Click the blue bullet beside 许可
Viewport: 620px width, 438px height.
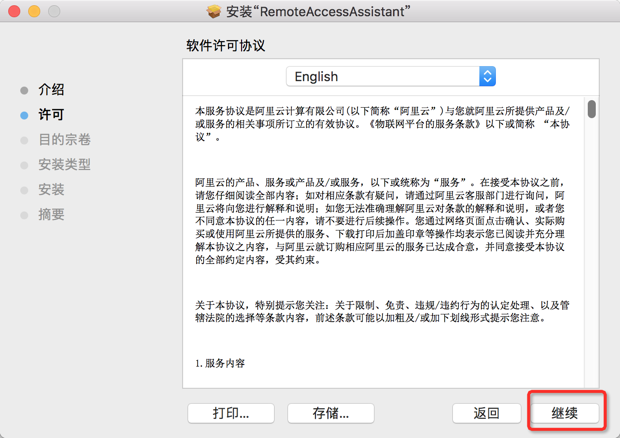point(24,115)
